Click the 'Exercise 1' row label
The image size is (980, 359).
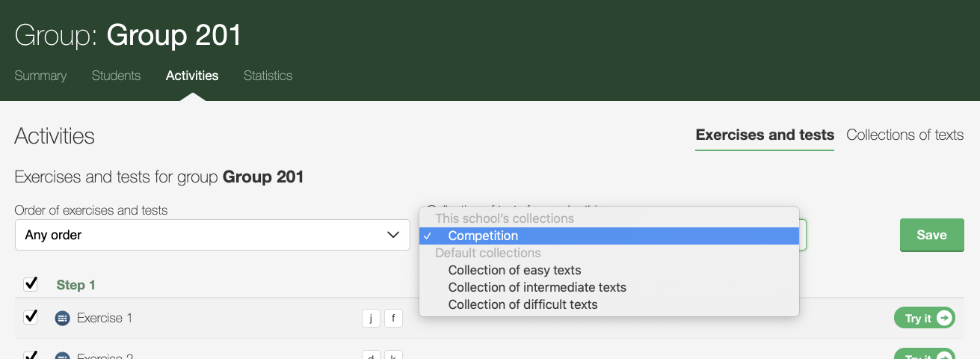coord(105,318)
